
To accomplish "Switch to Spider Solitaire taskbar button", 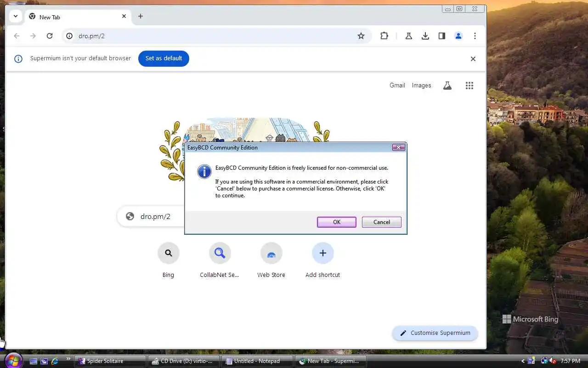I will coord(110,361).
